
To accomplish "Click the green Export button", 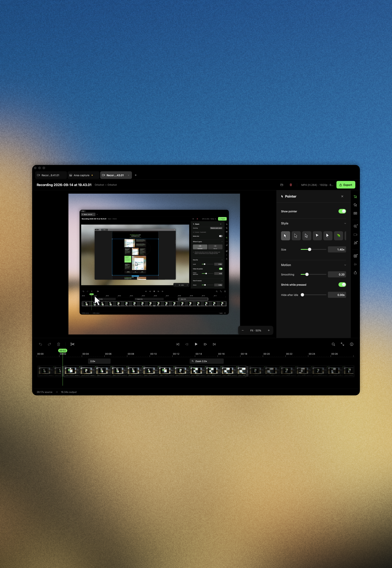I will [346, 185].
